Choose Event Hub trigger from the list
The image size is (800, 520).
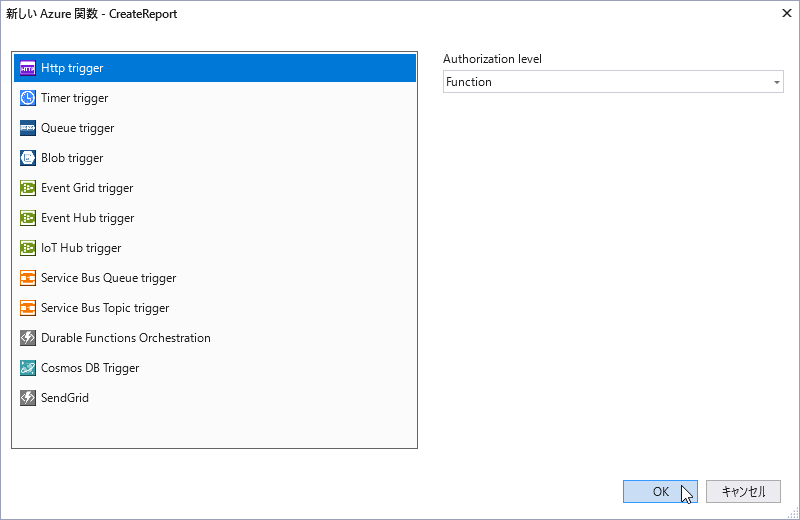point(215,218)
